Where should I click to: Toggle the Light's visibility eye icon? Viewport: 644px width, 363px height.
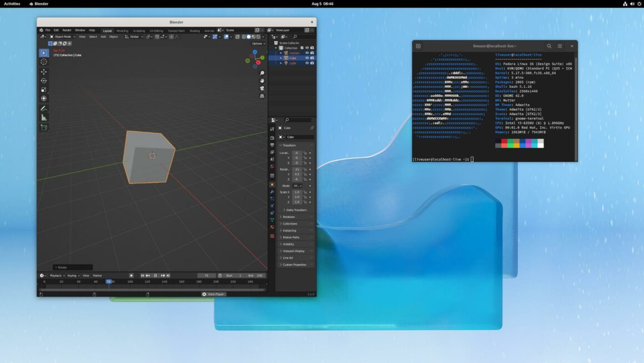(307, 63)
